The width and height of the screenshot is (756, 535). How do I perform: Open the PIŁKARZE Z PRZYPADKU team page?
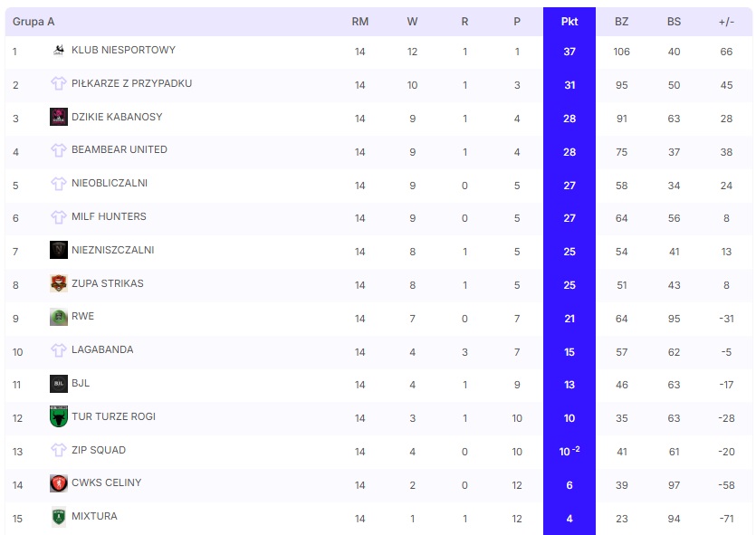[x=131, y=84]
